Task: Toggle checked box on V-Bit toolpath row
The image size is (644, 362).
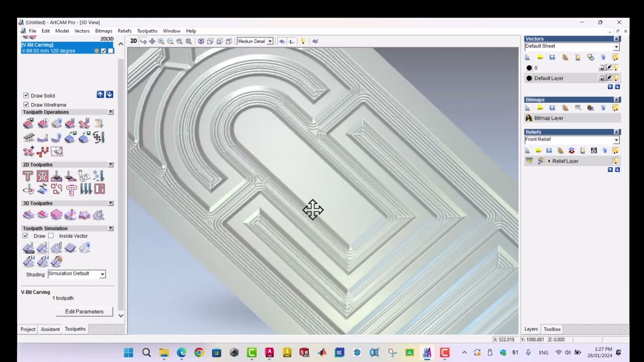Action: point(104,51)
